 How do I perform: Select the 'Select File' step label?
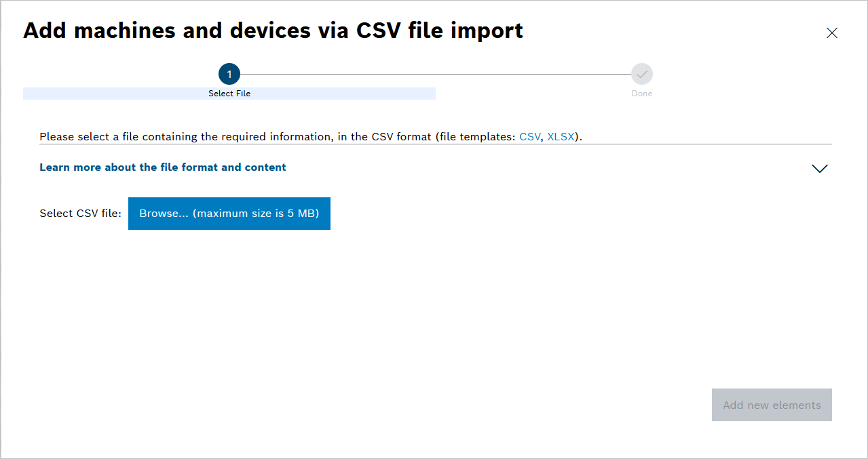tap(229, 94)
